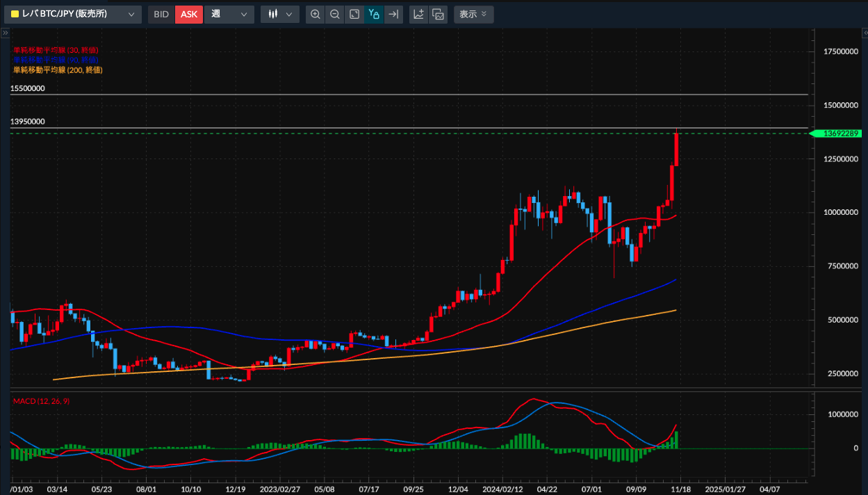Switch the chart to BID price

pyautogui.click(x=161, y=14)
